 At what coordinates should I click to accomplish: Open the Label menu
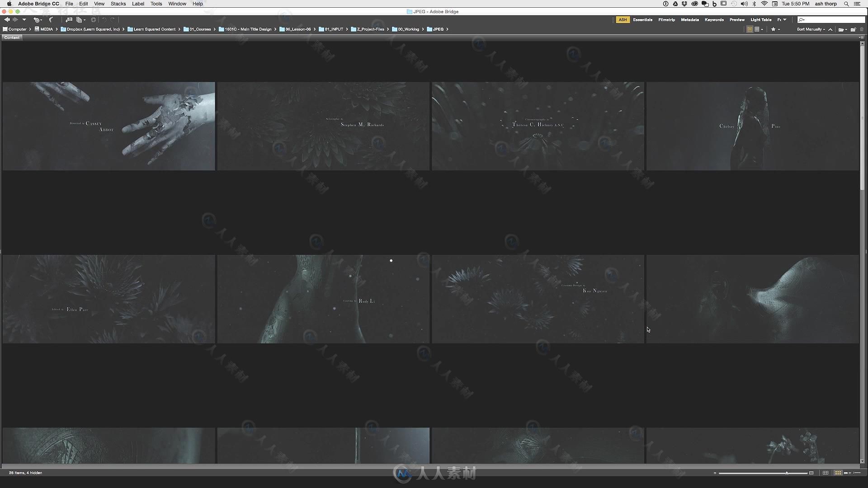[138, 4]
